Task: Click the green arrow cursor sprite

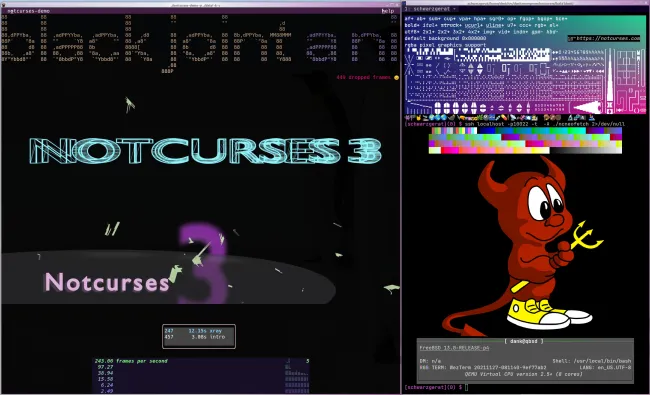Action: [130, 104]
